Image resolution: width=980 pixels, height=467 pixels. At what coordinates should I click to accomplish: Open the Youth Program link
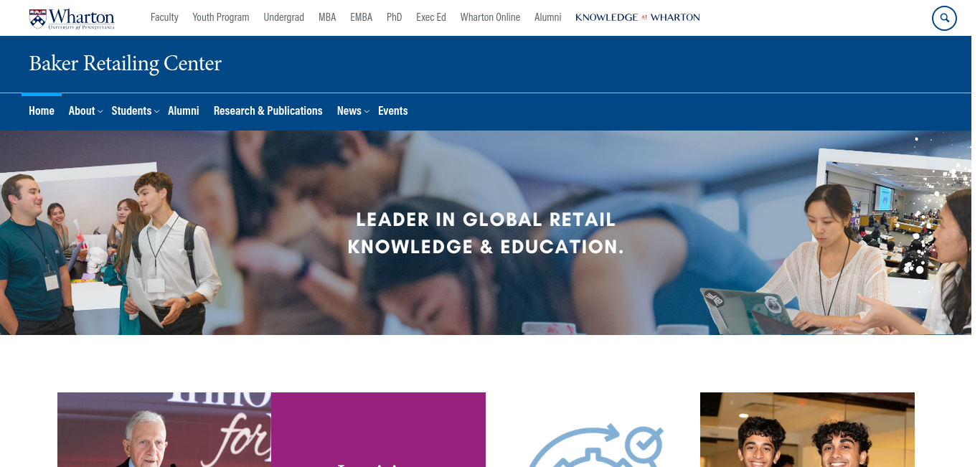[x=221, y=17]
